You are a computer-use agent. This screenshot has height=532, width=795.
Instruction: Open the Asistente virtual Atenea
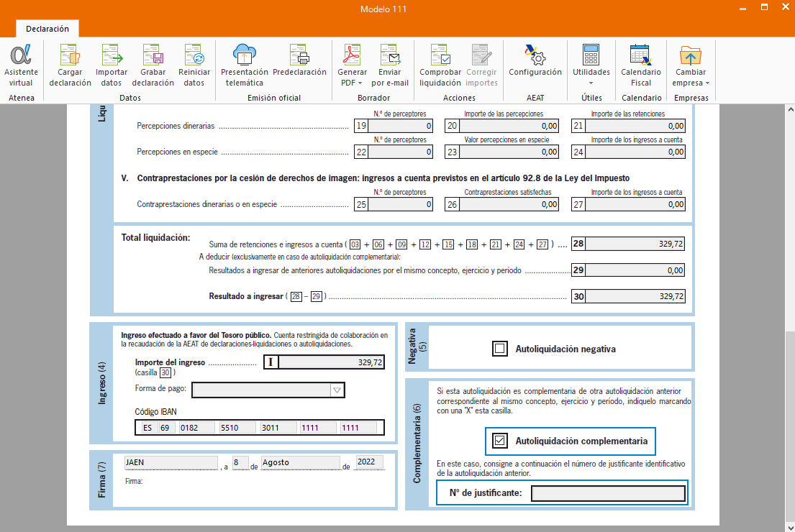21,65
